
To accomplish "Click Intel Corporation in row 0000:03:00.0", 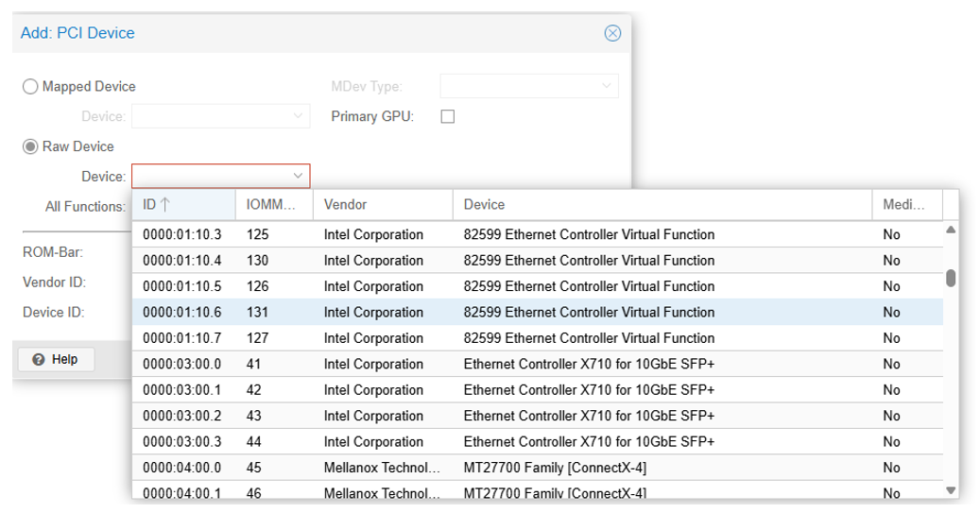I will pos(373,365).
